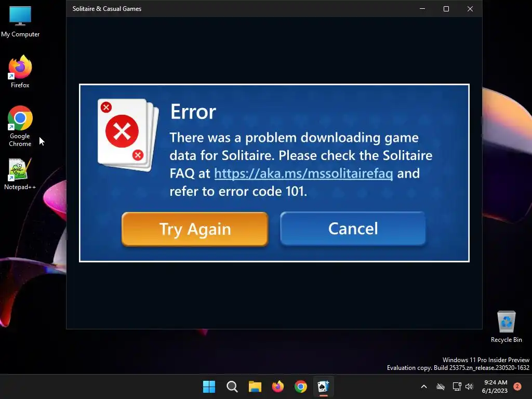Click the 'Error' heading text
Image resolution: width=532 pixels, height=399 pixels.
click(x=193, y=112)
